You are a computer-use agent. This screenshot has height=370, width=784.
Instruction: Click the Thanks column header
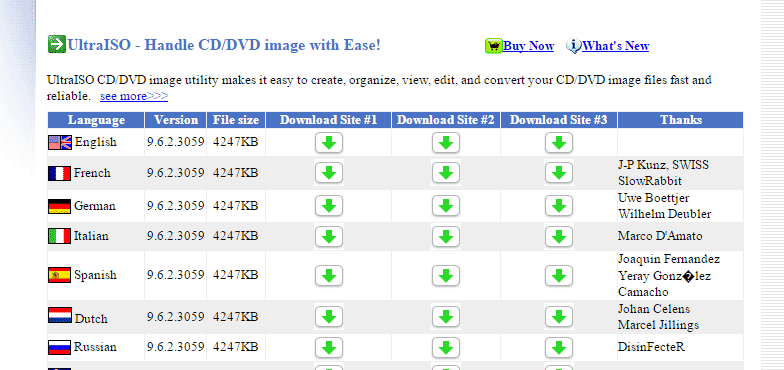[x=680, y=120]
